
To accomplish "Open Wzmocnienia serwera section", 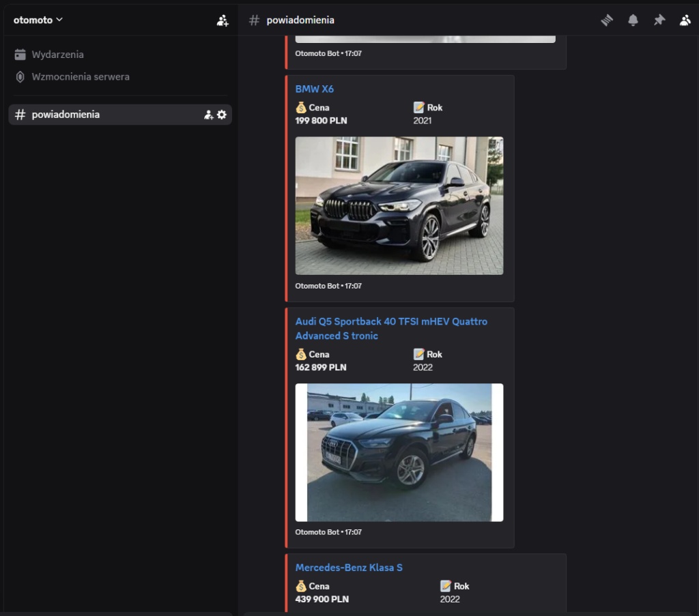I will click(x=81, y=76).
